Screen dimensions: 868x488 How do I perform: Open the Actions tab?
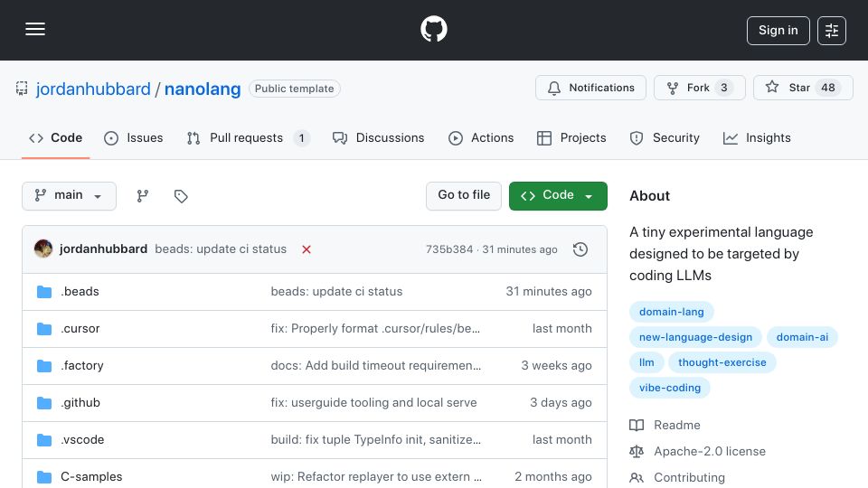click(481, 137)
